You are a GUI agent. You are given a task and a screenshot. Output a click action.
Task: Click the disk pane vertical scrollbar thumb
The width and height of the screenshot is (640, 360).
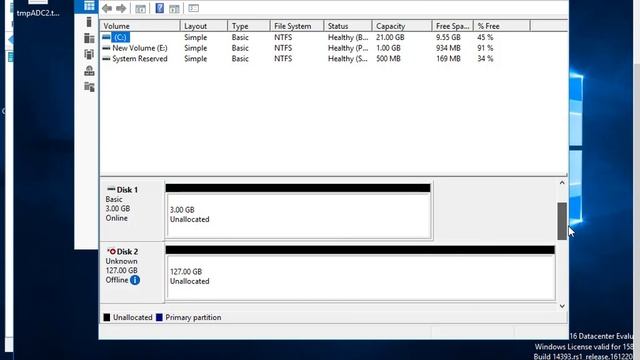pos(562,221)
